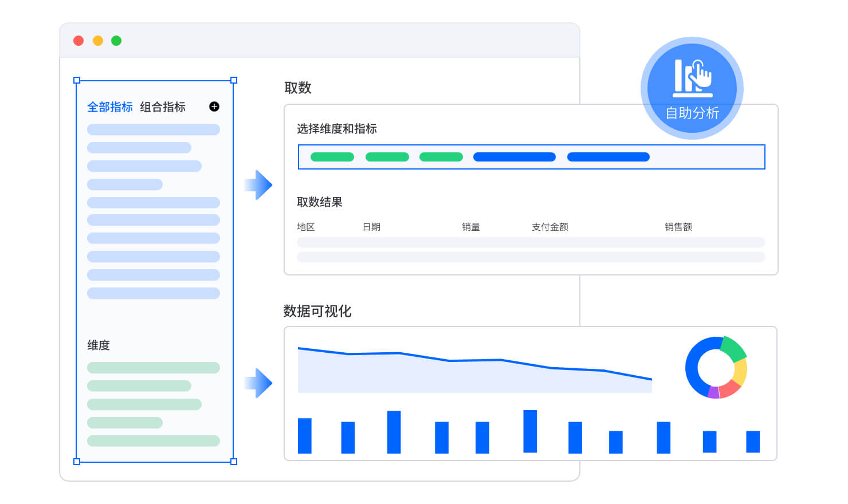Select the green segment of the donut chart
The image size is (848, 504).
[732, 348]
